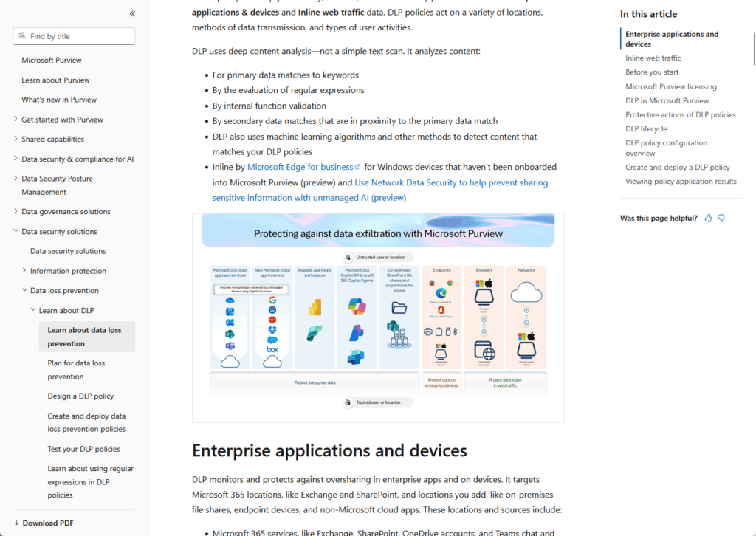Screen dimensions: 756x536
Task: Click the page vertical scrollbar thumb
Action: (754, 49)
